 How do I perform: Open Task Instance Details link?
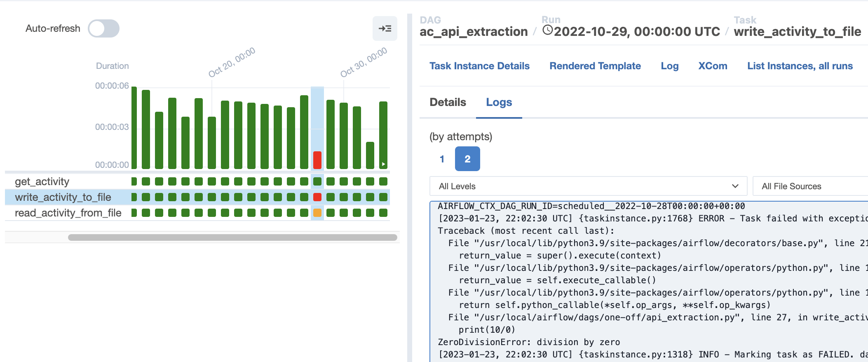(479, 66)
